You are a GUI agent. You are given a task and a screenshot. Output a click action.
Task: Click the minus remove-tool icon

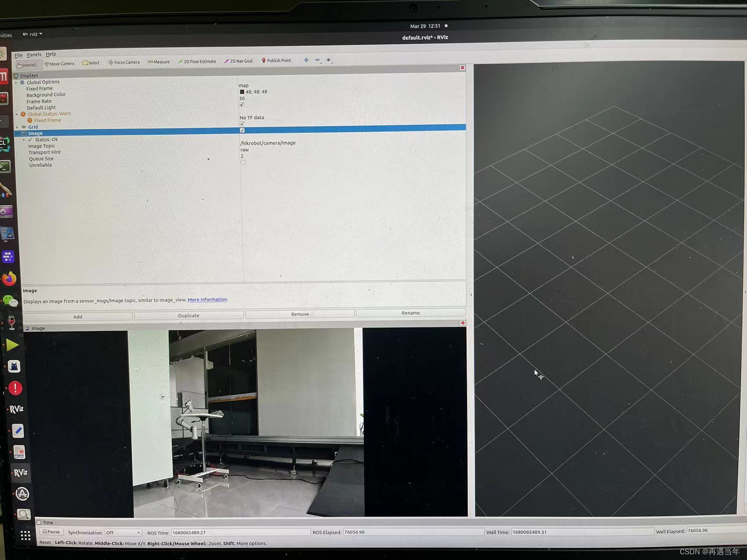(317, 60)
